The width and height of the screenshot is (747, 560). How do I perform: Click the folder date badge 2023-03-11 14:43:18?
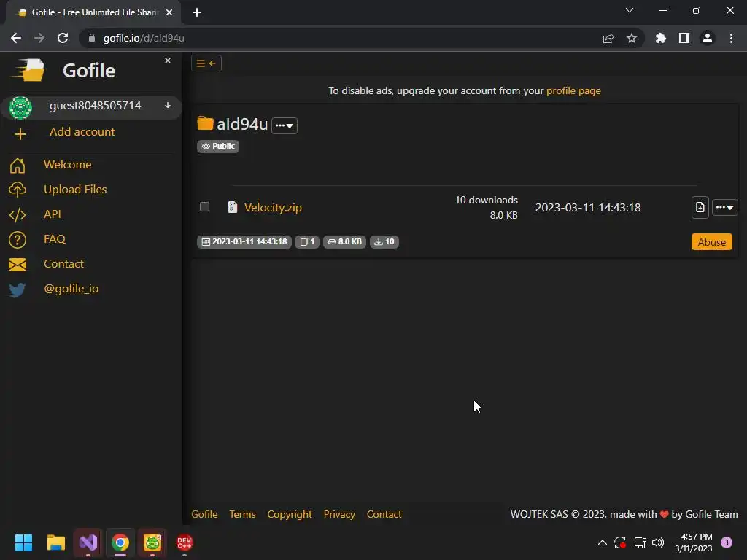(x=244, y=242)
